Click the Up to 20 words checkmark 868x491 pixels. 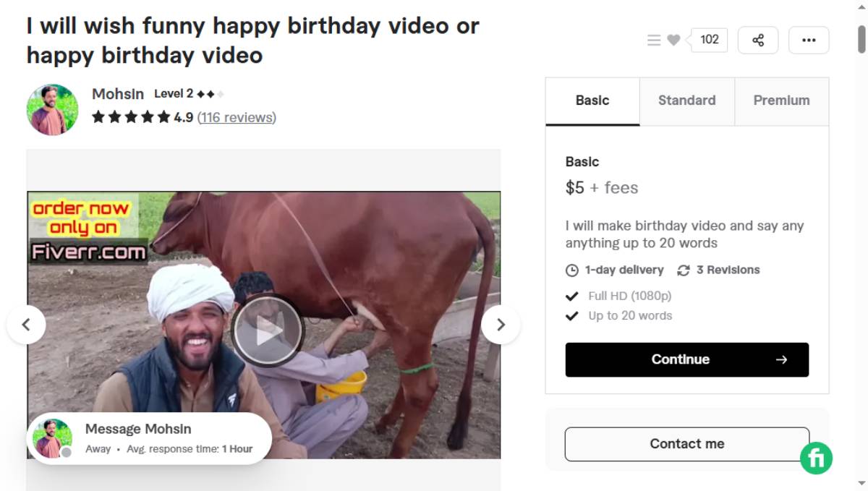571,315
